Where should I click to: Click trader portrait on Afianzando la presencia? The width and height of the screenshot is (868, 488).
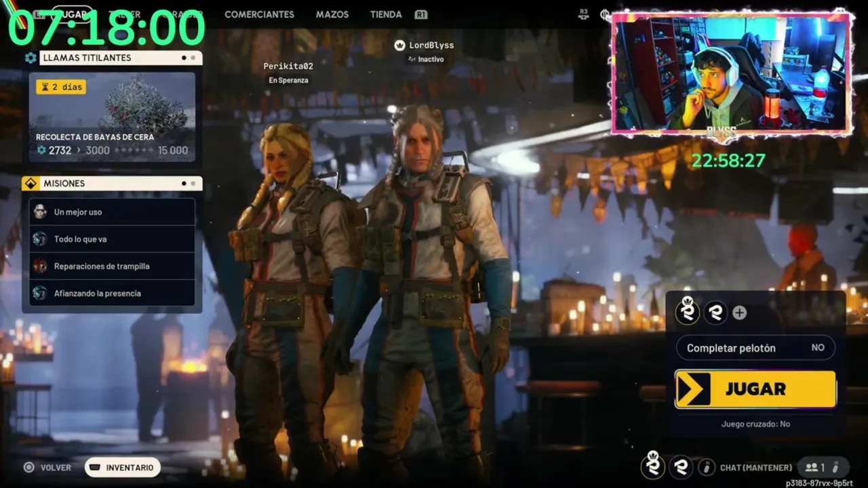(x=40, y=293)
